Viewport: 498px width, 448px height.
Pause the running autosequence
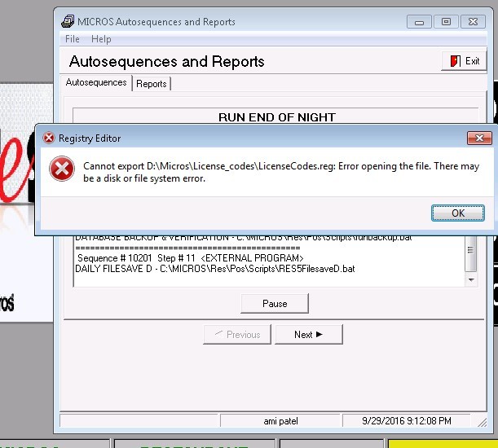(275, 304)
